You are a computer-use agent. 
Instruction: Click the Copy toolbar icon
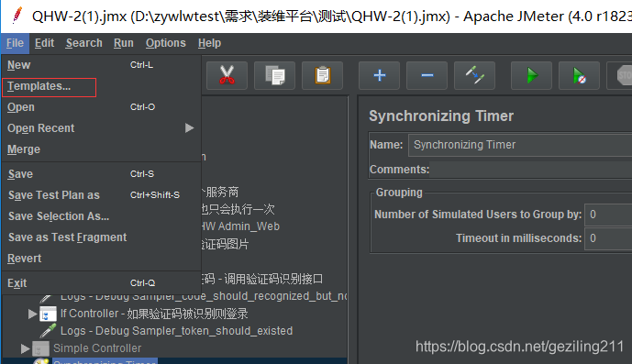tap(274, 75)
